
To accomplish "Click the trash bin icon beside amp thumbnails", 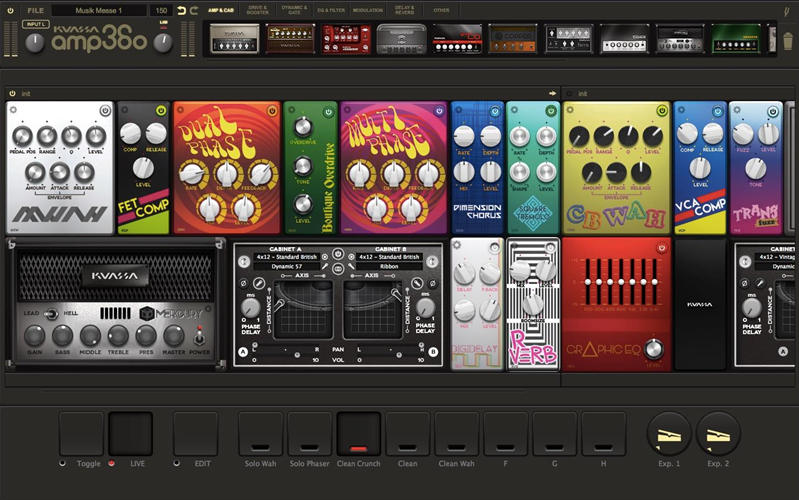I will coord(788,41).
